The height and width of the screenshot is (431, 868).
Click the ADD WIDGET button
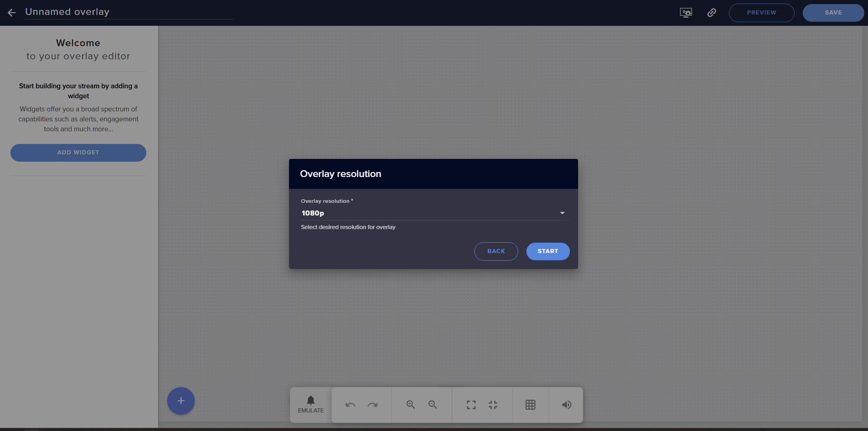point(78,153)
